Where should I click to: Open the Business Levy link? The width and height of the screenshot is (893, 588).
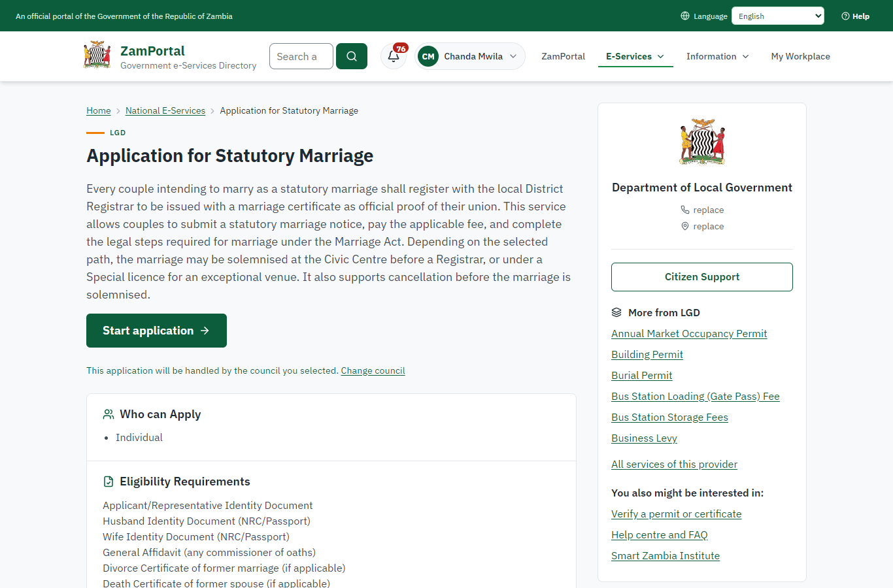pyautogui.click(x=644, y=438)
